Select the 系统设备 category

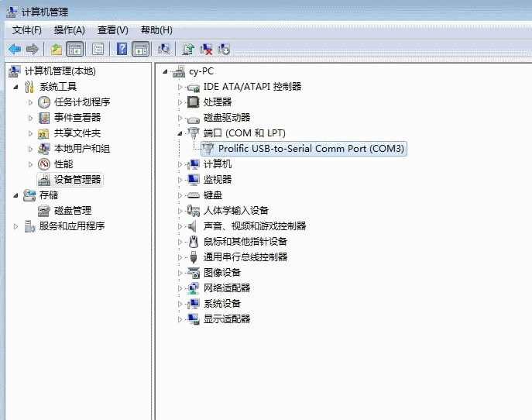tap(222, 304)
